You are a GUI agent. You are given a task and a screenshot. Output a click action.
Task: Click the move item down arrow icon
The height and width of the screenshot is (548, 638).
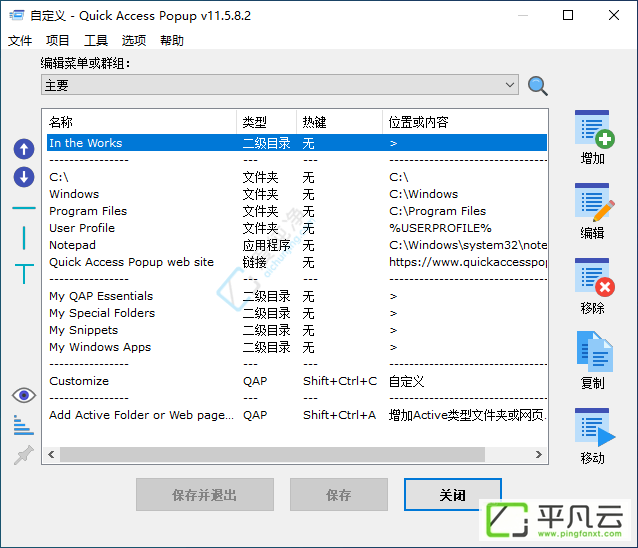click(24, 177)
